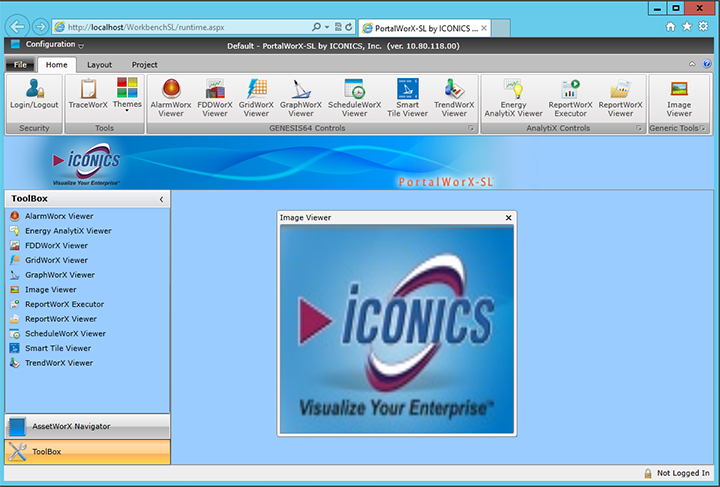Open a new browser tab
Screen dimensions: 720x487
501,28
